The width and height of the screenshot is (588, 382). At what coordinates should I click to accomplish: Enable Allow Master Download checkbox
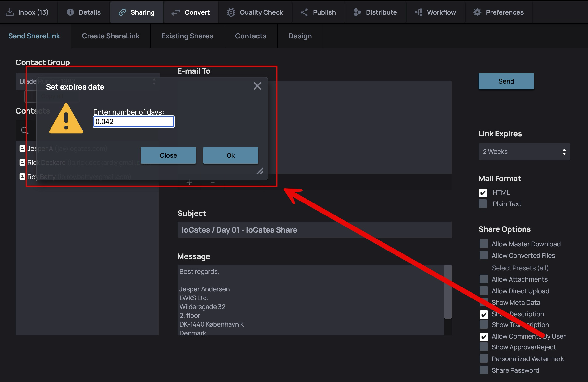(484, 244)
